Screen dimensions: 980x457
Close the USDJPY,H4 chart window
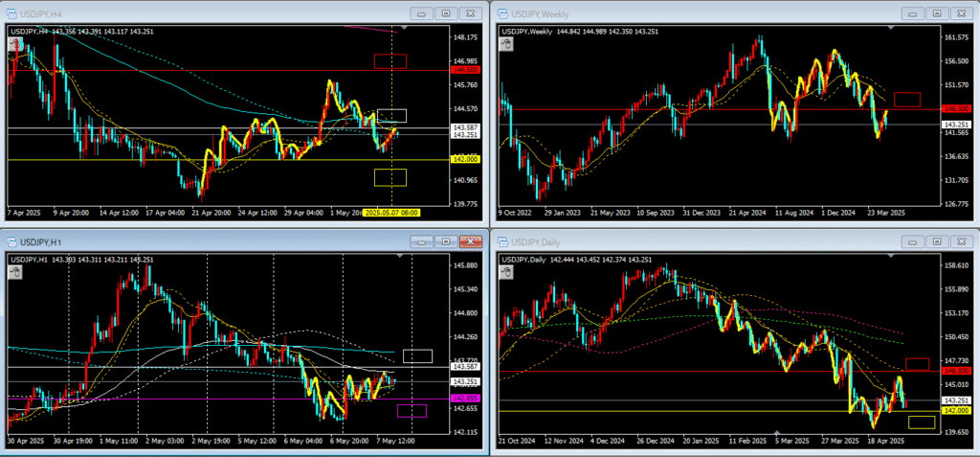(x=471, y=13)
